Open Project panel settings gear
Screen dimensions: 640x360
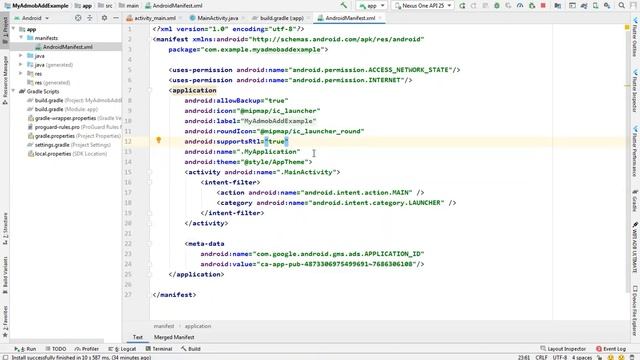click(x=104, y=18)
